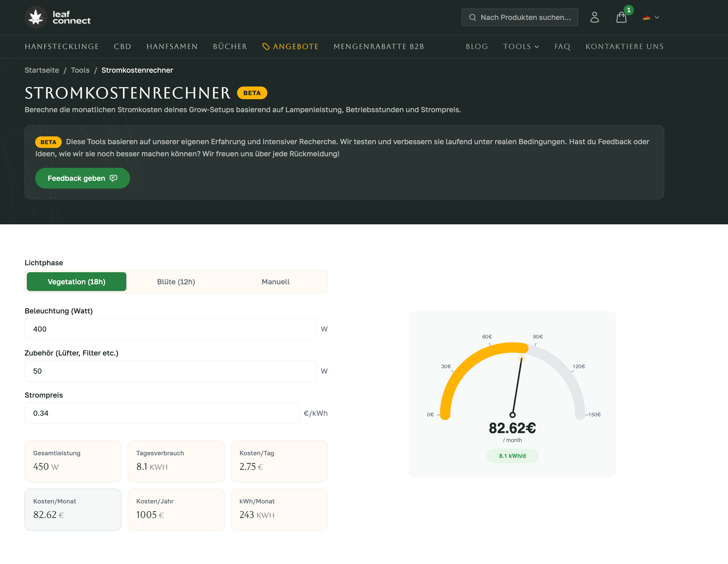This screenshot has width=728, height=564.
Task: Click the speech bubble icon in Feedback button
Action: pyautogui.click(x=113, y=178)
